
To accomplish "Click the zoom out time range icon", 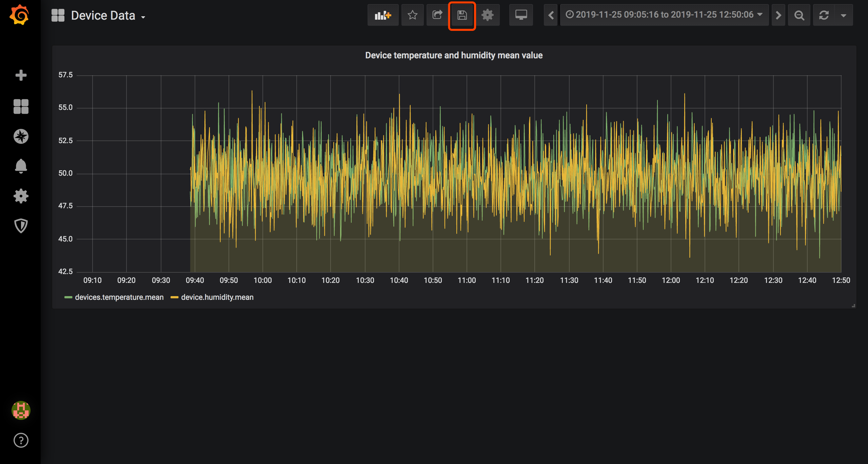I will pos(799,15).
